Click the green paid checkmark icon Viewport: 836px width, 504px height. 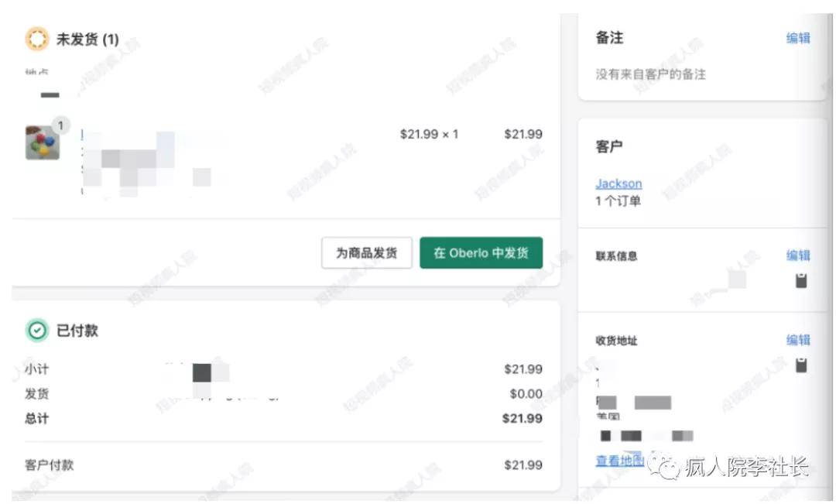click(36, 331)
